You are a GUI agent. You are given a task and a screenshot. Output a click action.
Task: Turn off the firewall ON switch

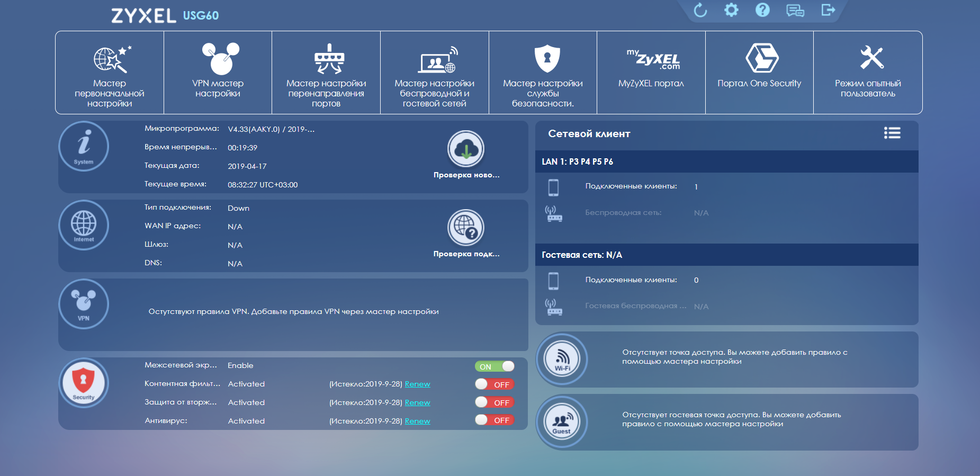[x=495, y=366]
